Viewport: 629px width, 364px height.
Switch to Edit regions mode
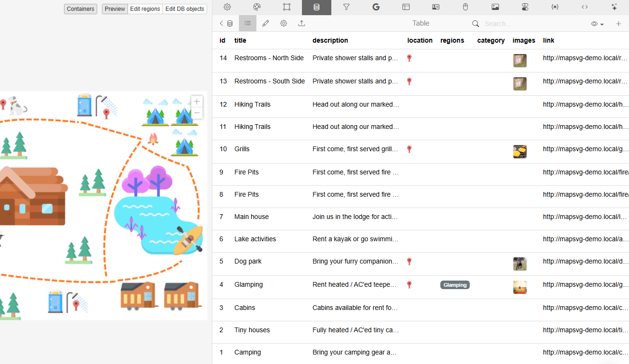[145, 9]
